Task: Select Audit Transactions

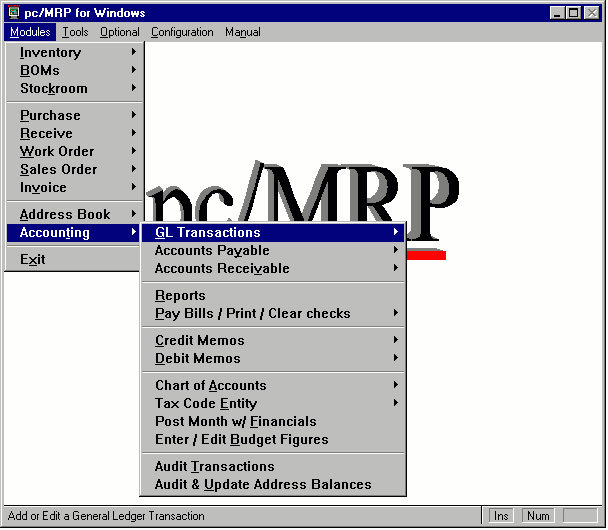Action: (273, 466)
